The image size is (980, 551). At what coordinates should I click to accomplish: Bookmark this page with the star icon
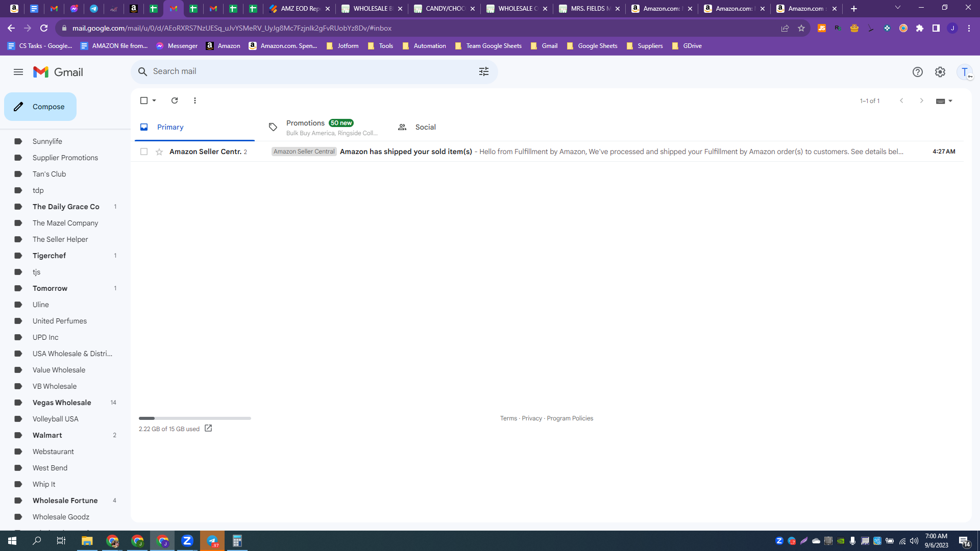coord(801,28)
